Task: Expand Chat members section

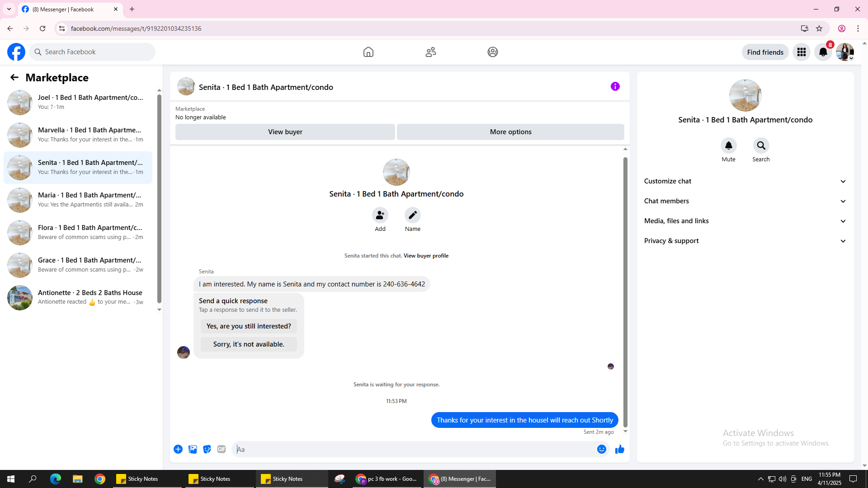Action: [745, 201]
